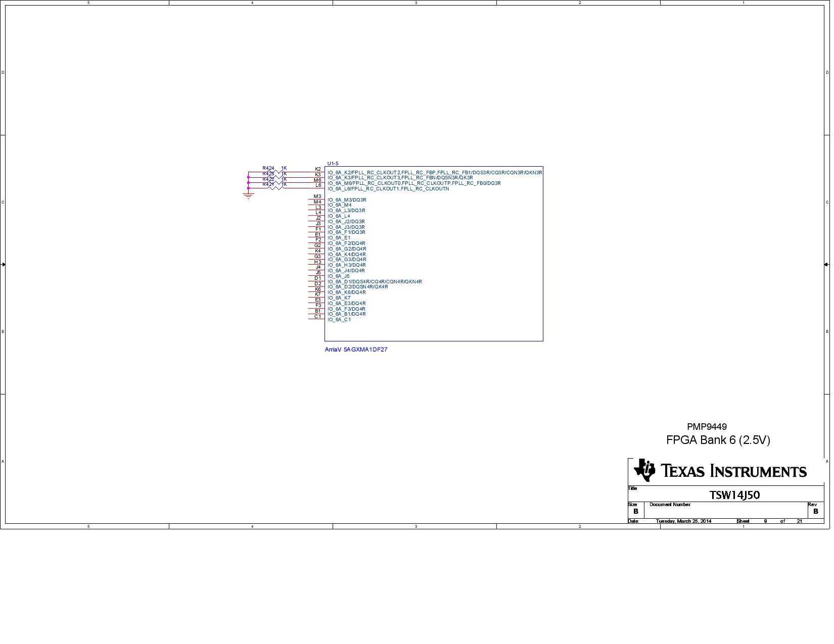This screenshot has width=834, height=644.
Task: Select the IO_6A_L6/FPLL_RC_CLKOUT1 pin name
Action: pyautogui.click(x=388, y=189)
